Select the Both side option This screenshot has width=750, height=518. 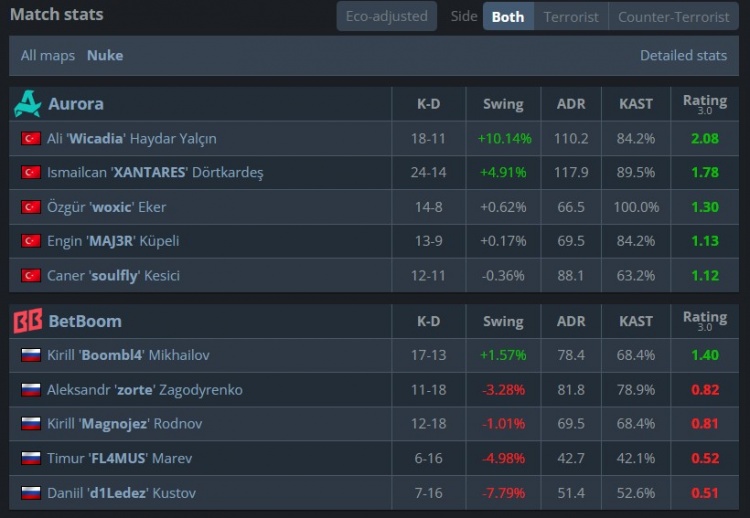tap(508, 17)
